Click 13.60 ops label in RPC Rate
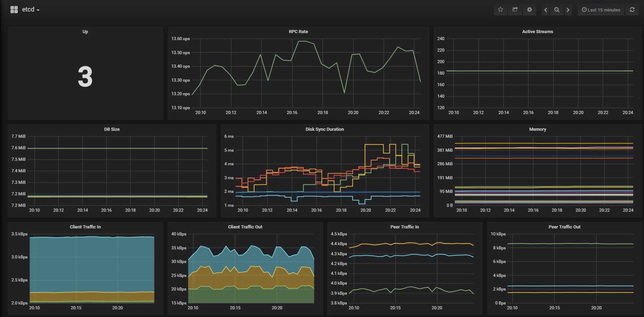Image resolution: width=644 pixels, height=317 pixels. click(x=180, y=39)
